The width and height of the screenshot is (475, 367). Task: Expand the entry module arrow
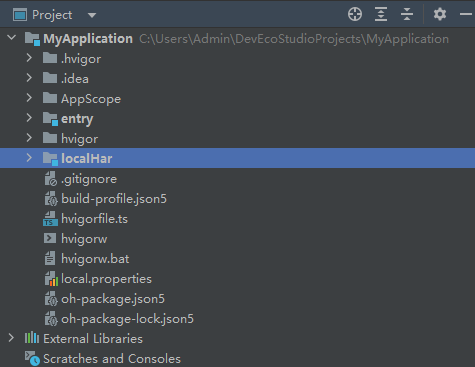coord(29,118)
